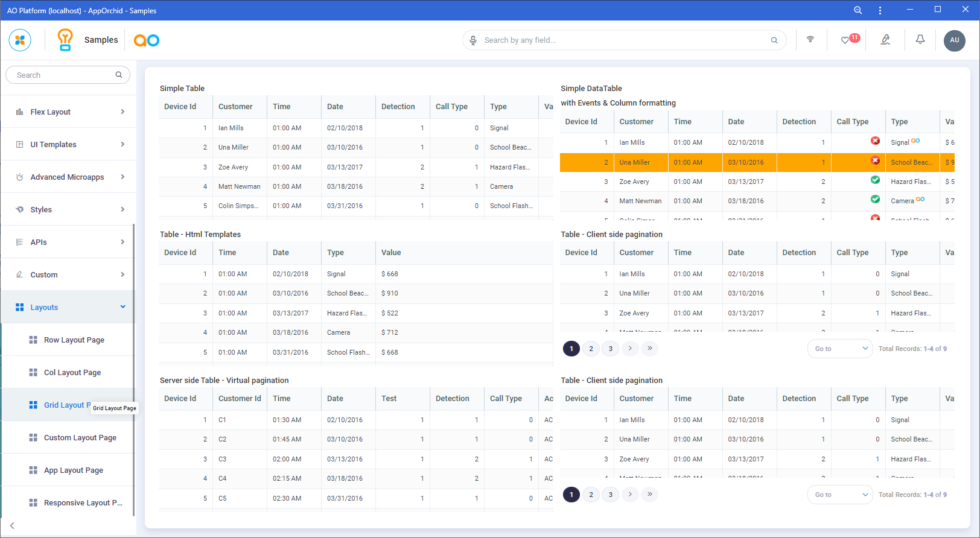Click the sidebar Search input field
This screenshot has width=980, height=538.
tap(64, 75)
